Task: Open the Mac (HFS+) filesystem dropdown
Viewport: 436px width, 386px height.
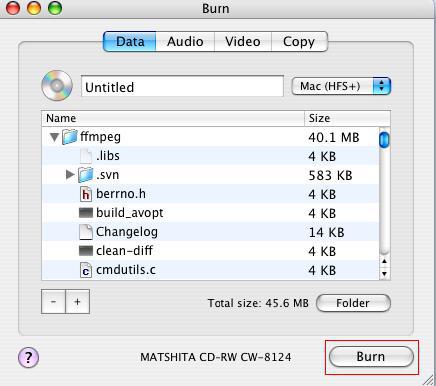Action: click(341, 86)
